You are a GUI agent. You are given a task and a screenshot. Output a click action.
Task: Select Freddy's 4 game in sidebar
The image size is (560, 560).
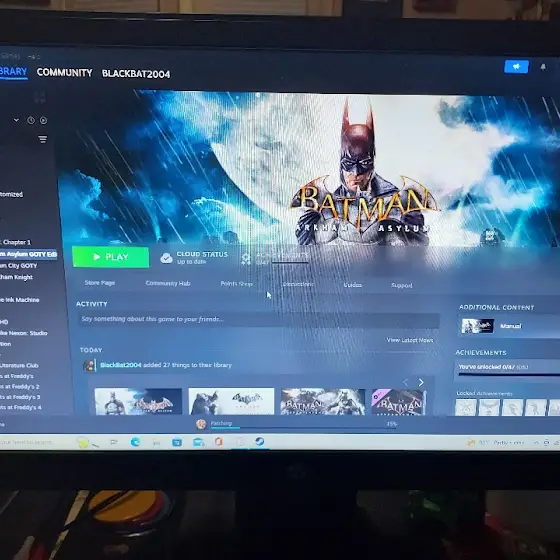(x=21, y=407)
